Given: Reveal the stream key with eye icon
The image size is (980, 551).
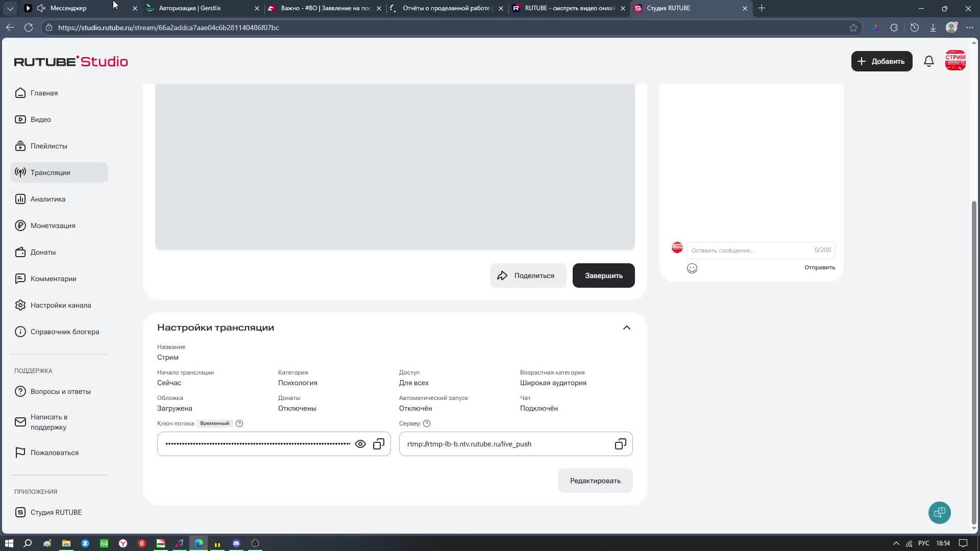Looking at the screenshot, I should [360, 444].
